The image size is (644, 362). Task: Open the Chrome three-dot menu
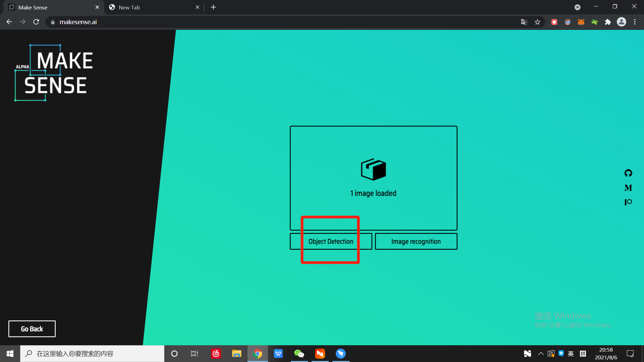point(635,22)
